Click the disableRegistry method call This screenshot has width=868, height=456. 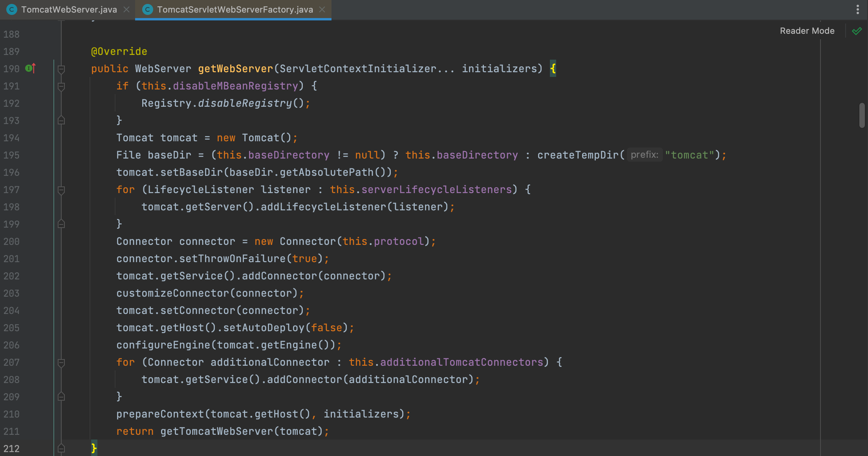pos(245,103)
